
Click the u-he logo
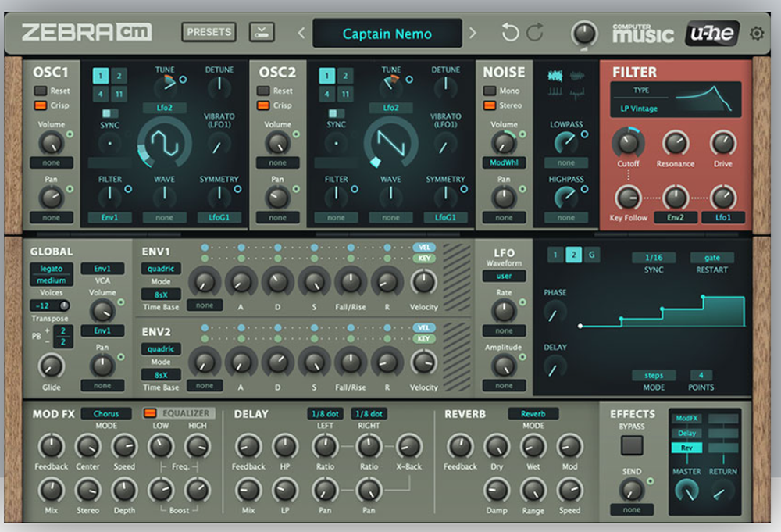[x=712, y=34]
